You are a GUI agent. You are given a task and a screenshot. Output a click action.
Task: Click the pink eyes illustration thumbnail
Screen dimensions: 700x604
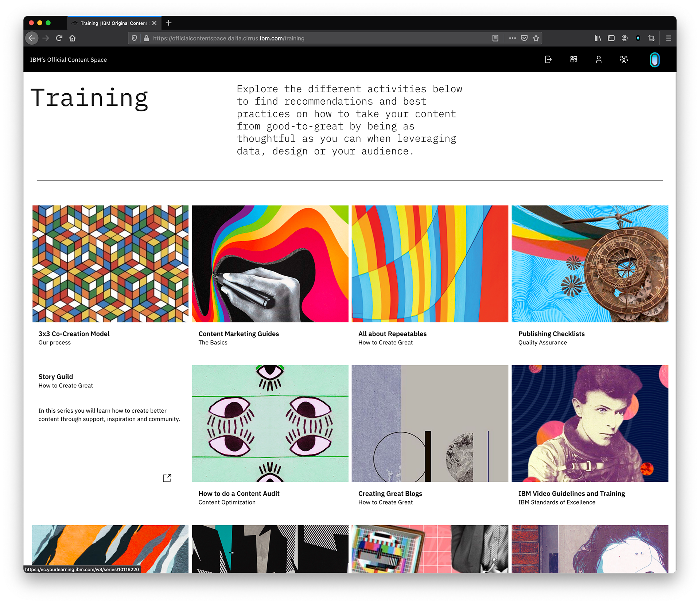point(270,424)
